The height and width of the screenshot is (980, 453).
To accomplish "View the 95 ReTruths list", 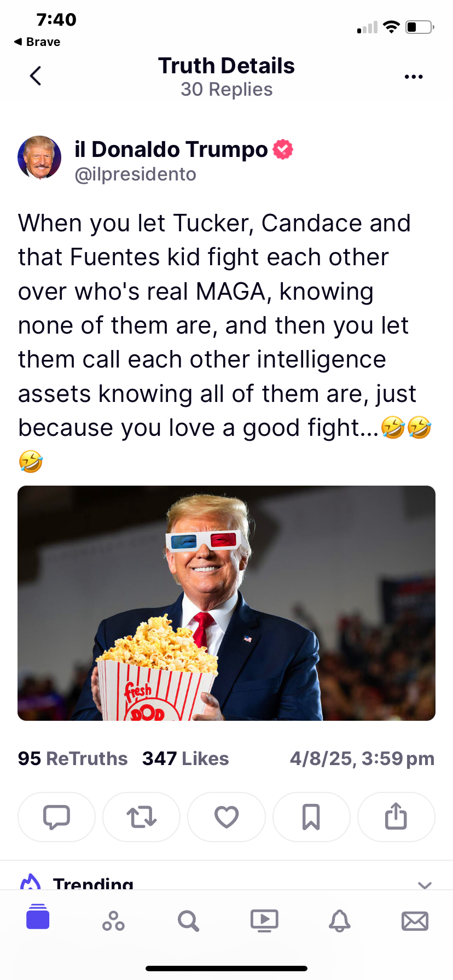I will pos(73,759).
